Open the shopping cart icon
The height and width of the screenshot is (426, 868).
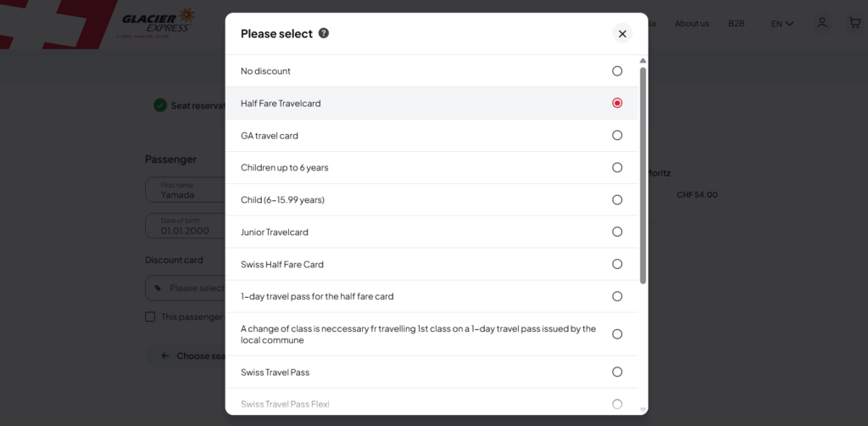(x=854, y=23)
